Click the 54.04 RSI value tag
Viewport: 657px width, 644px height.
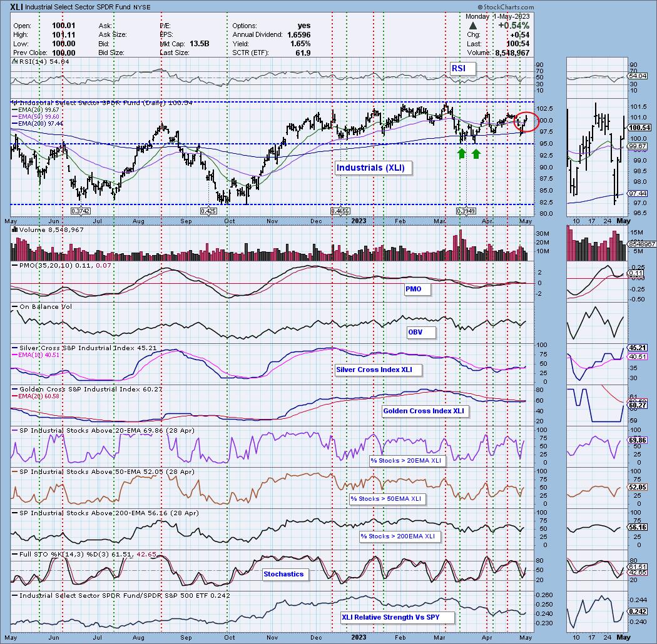[638, 76]
